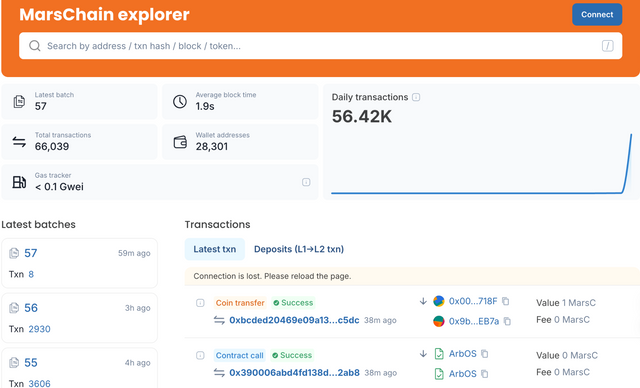Click the Coin transfer type badge
The image size is (640, 388).
pyautogui.click(x=240, y=303)
